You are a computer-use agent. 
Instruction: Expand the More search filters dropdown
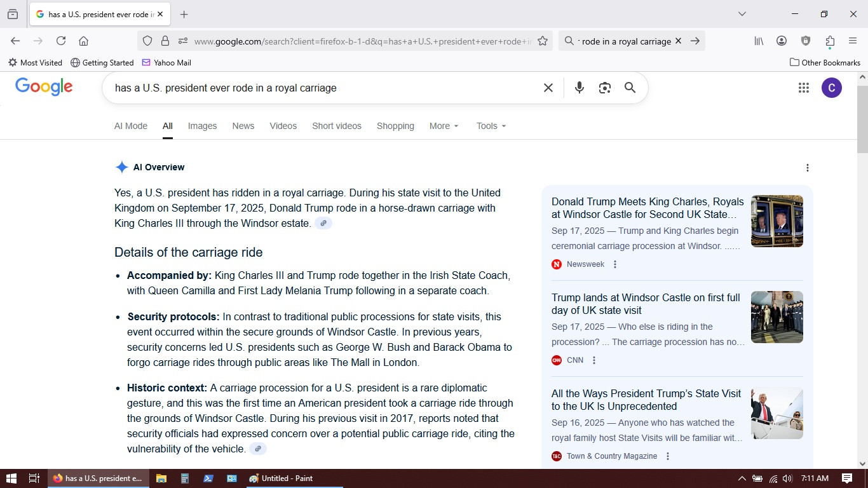click(x=444, y=126)
